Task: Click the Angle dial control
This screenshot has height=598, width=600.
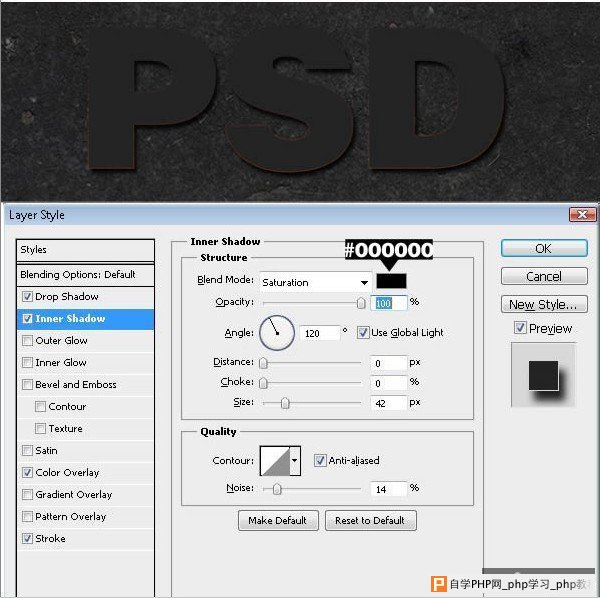Action: coord(277,332)
